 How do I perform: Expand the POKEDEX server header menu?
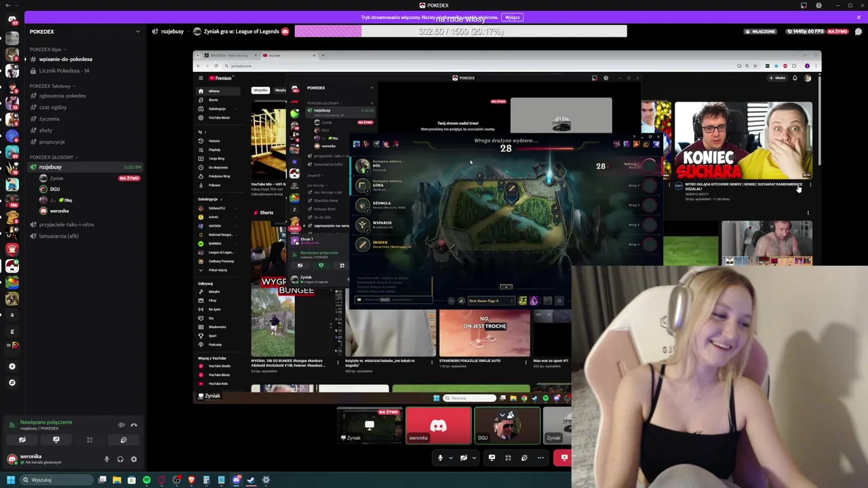coord(138,31)
